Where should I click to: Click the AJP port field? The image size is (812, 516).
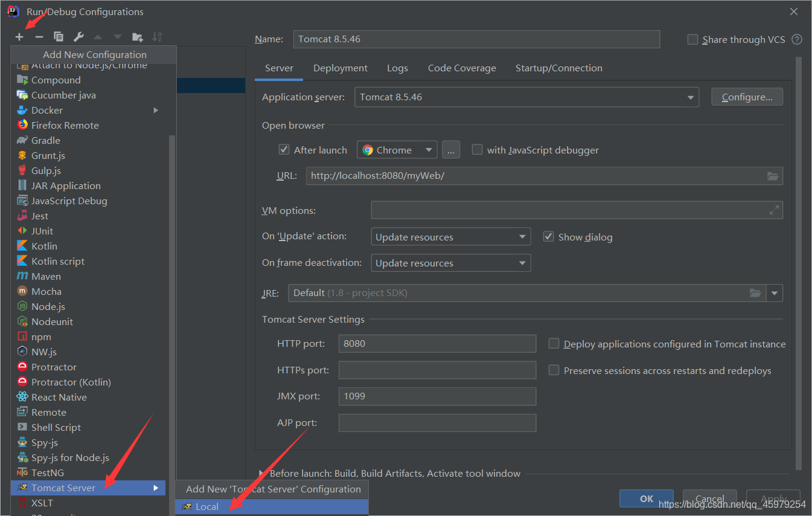[437, 423]
